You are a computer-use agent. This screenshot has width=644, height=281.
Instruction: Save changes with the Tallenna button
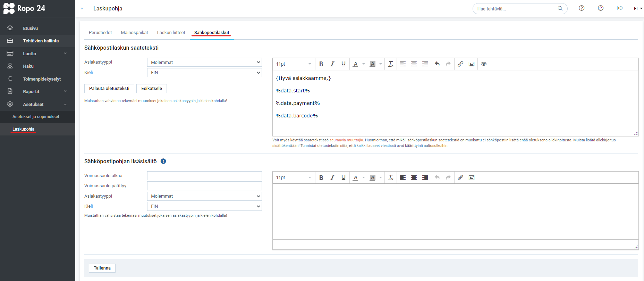102,268
